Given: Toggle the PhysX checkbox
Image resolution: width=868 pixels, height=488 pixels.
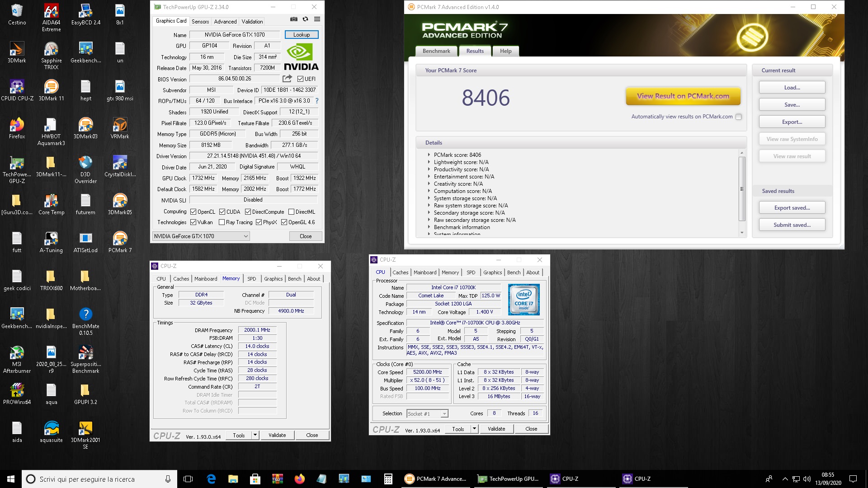Looking at the screenshot, I should tap(259, 222).
